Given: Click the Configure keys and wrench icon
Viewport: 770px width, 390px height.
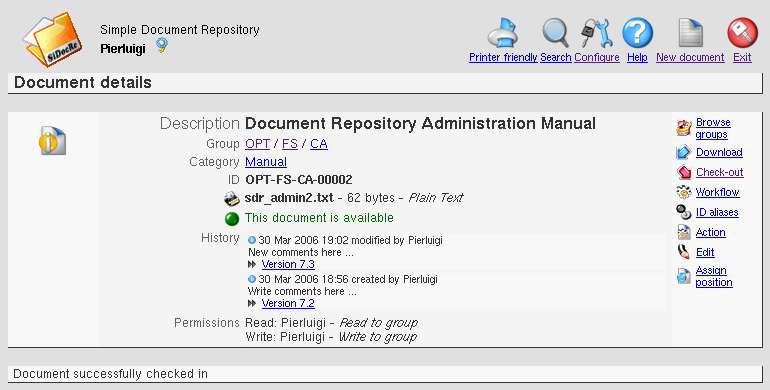Looking at the screenshot, I should click(x=597, y=33).
